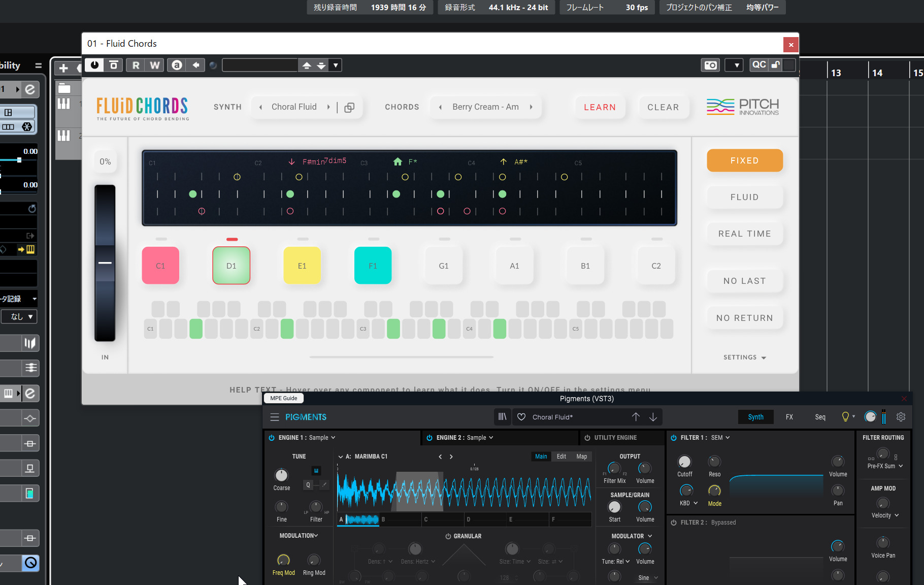This screenshot has height=585, width=924.
Task: Toggle NO RETURN option
Action: coord(745,318)
